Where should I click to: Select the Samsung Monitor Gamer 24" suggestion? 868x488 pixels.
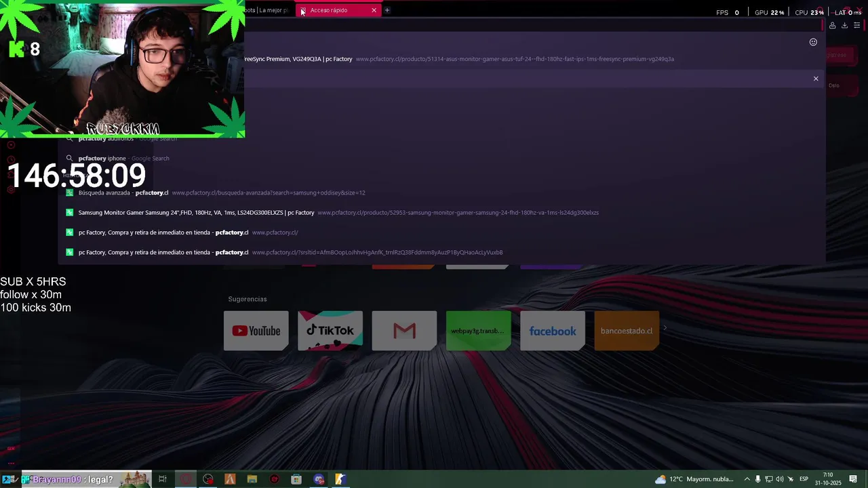click(x=441, y=213)
